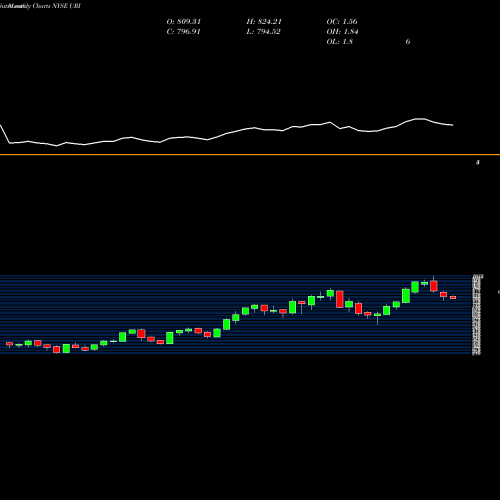This screenshot has height=500, width=500.
Task: Click the low price value L: 794.52
Action: click(263, 32)
